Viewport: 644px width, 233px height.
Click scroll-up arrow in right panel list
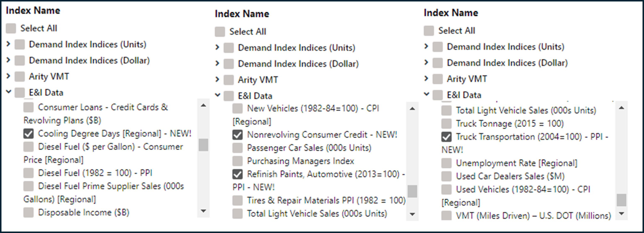pos(622,108)
